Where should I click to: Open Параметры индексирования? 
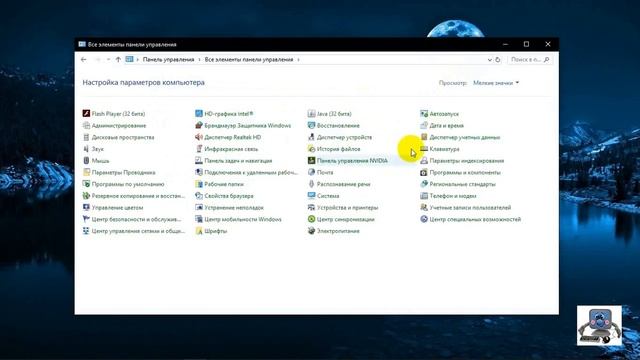tap(462, 160)
